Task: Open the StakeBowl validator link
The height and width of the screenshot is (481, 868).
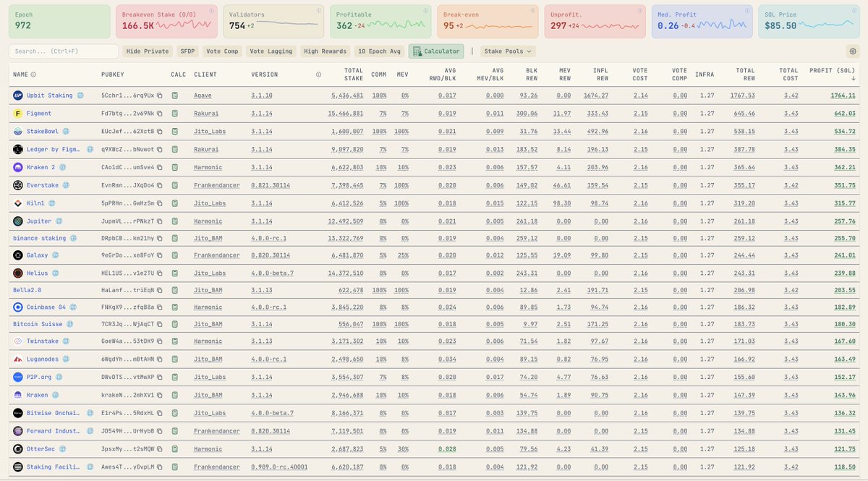Action: 43,131
